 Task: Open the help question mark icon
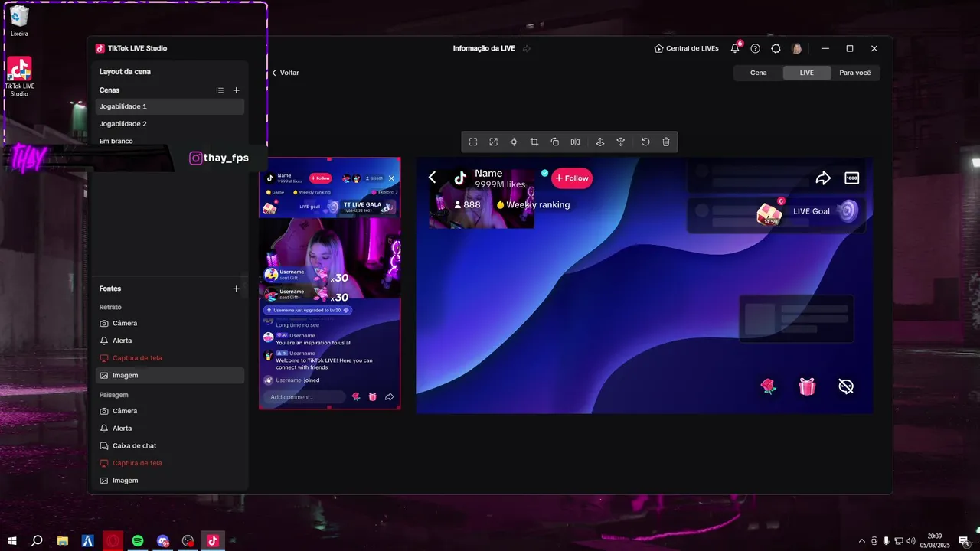pyautogui.click(x=756, y=48)
